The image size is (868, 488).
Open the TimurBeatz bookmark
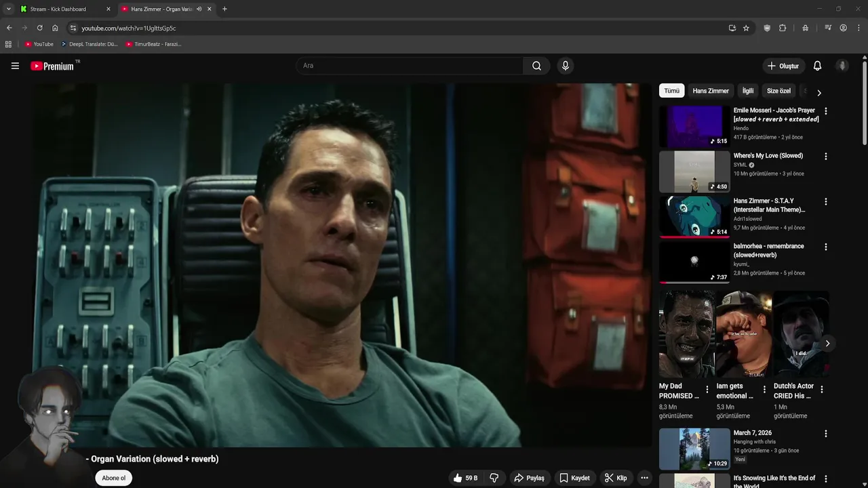[x=153, y=44]
